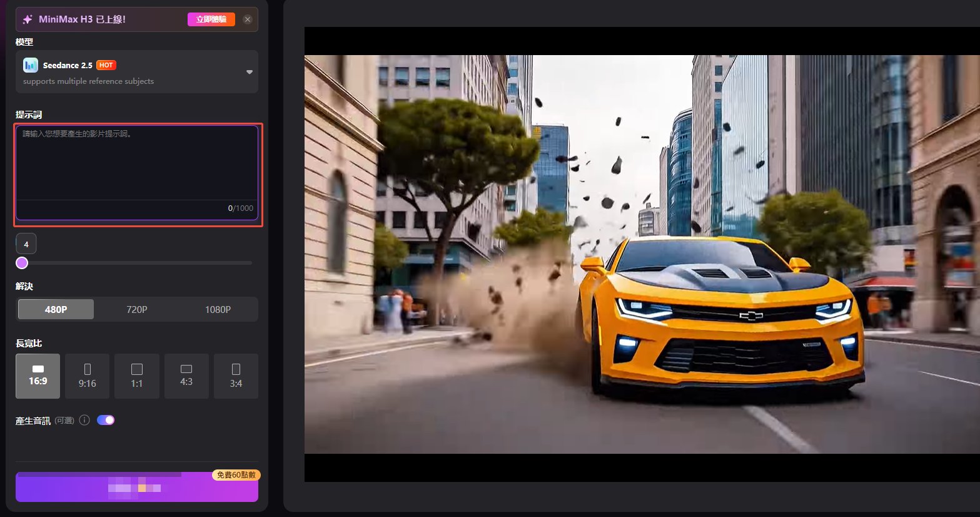Click the MiniMax H3 已上線! text
Viewport: 980px width, 517px height.
(82, 19)
